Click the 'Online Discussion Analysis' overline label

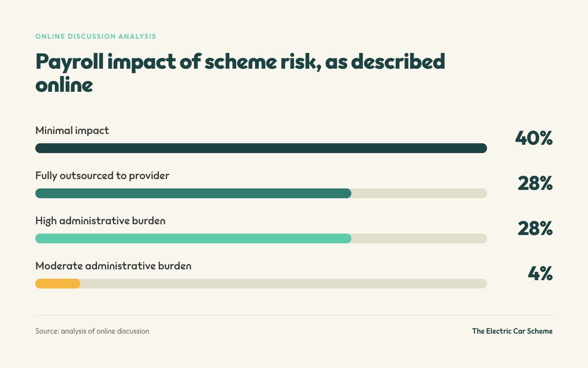point(96,36)
